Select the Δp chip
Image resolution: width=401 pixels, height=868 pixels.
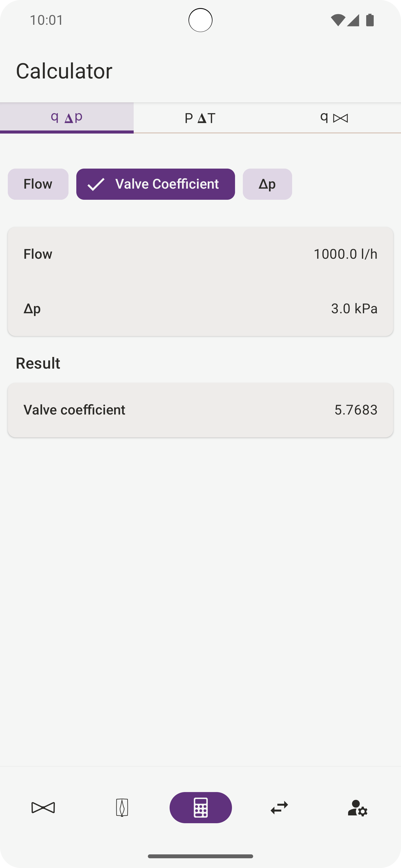point(267,184)
